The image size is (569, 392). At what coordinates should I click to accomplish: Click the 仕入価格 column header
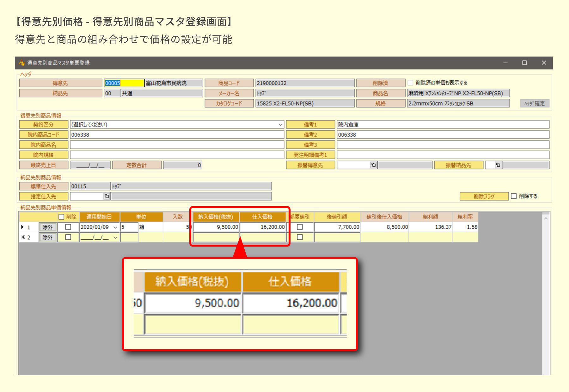click(262, 217)
